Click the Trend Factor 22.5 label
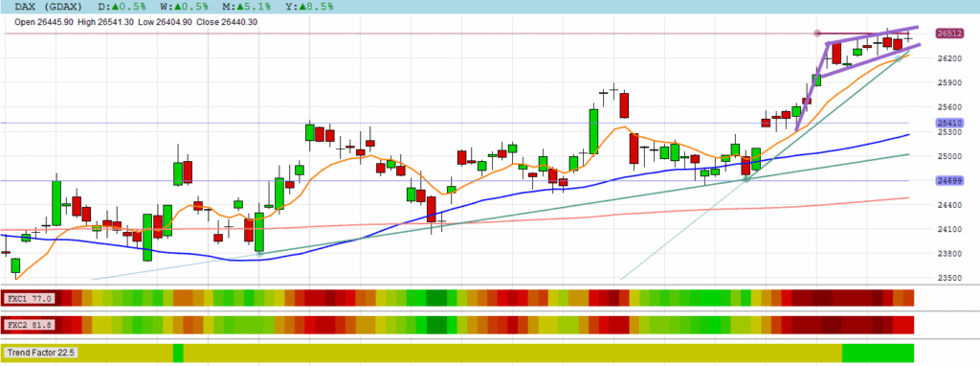The image size is (980, 366). [40, 353]
